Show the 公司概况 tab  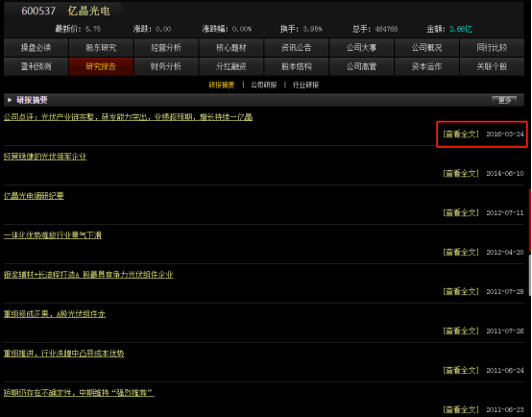(426, 47)
